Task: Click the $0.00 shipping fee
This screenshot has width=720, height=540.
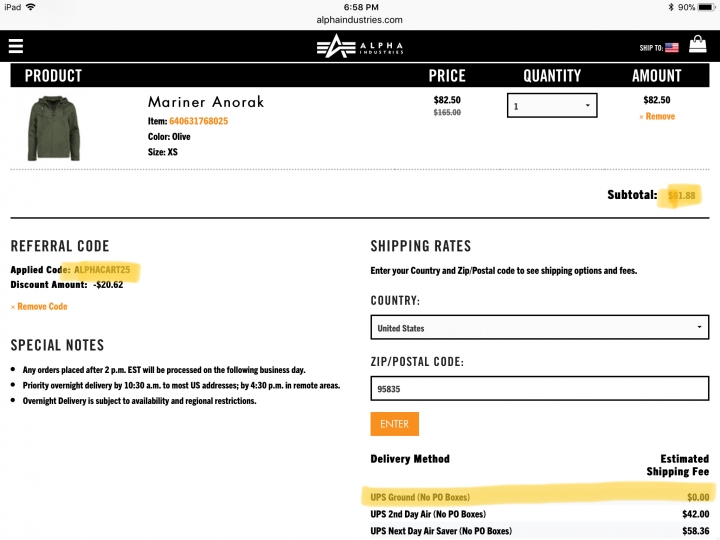Action: pos(698,497)
